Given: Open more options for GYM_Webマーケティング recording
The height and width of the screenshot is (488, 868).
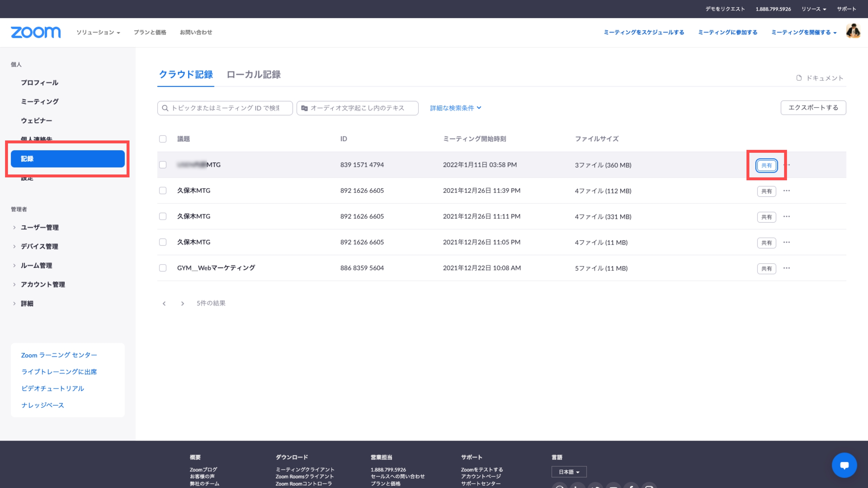Looking at the screenshot, I should (x=787, y=268).
